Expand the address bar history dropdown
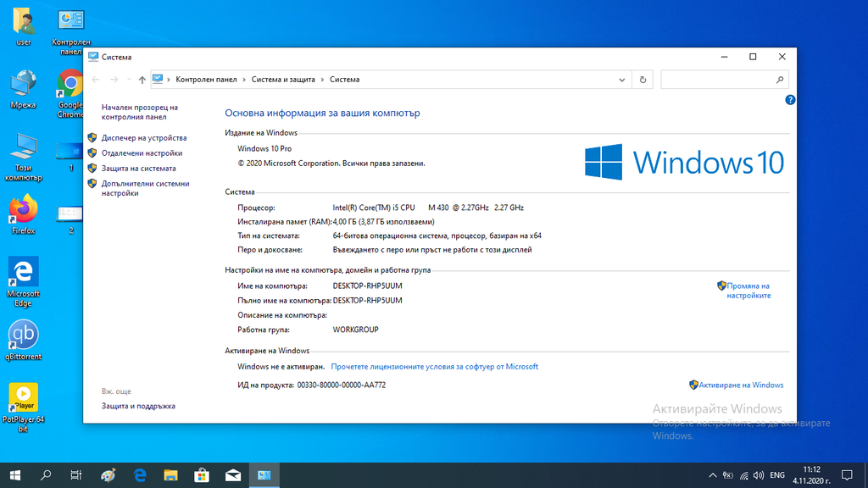The image size is (868, 488). pyautogui.click(x=621, y=80)
